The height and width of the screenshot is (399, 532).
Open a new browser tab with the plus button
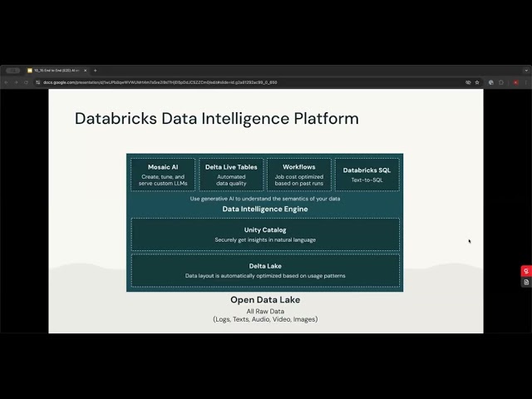point(96,71)
